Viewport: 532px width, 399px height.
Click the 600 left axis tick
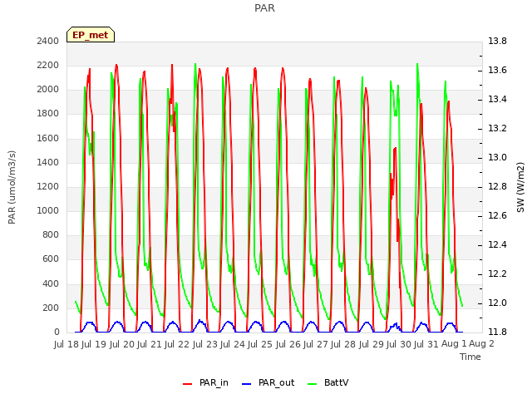[51, 259]
